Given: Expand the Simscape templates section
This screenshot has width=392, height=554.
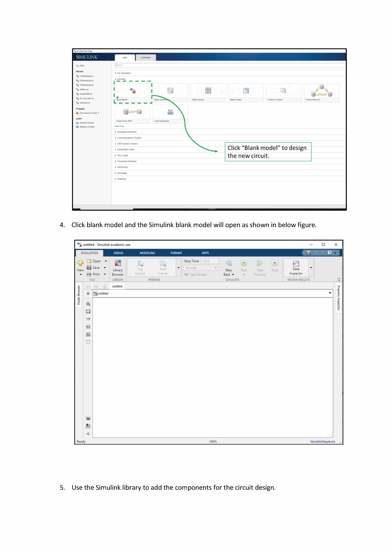Looking at the screenshot, I should point(122,173).
